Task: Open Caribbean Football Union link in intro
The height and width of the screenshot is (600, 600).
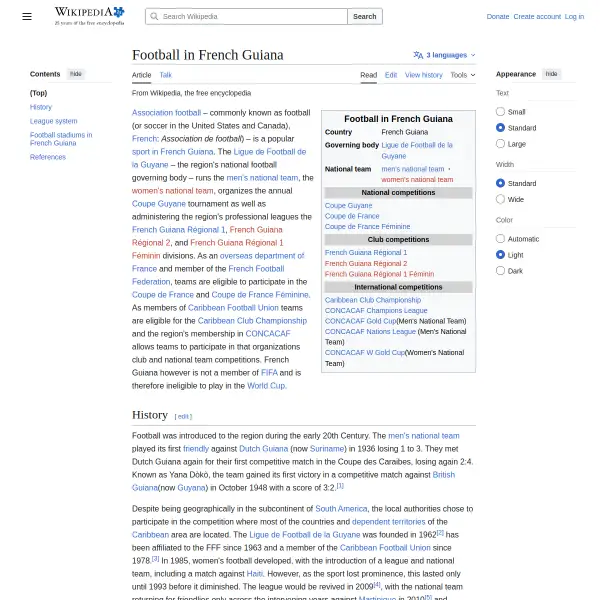Action: 233,308
